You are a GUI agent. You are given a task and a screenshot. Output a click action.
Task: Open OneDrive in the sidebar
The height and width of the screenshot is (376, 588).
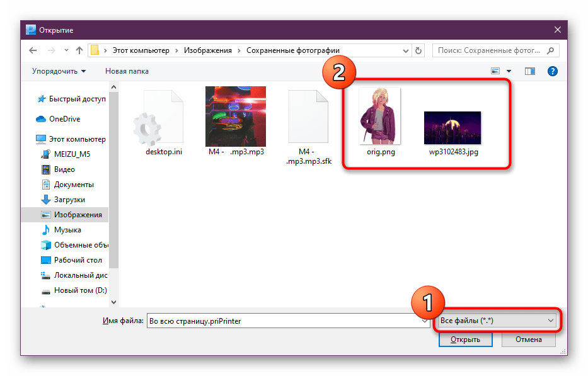pos(64,119)
